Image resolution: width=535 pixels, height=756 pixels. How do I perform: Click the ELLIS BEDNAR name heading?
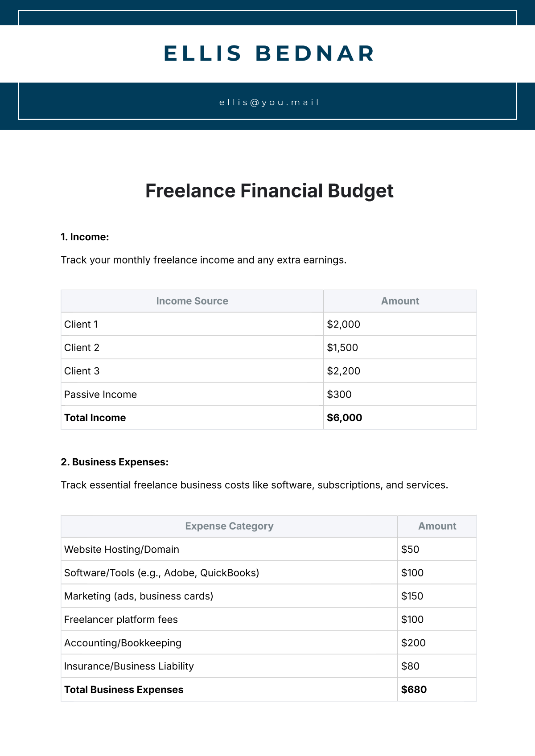pos(269,53)
